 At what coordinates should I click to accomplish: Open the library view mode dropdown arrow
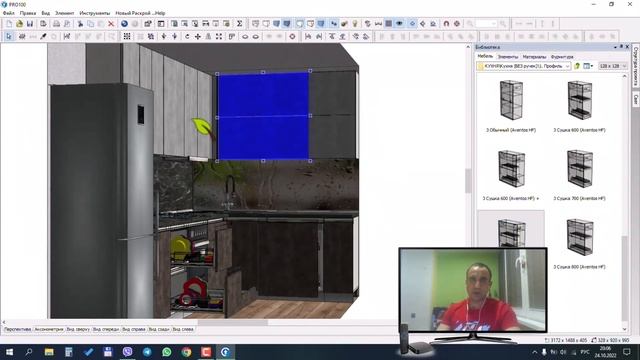592,66
